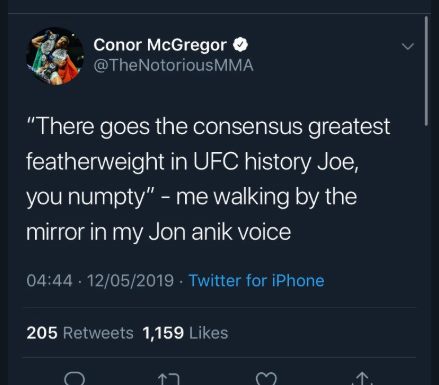Expand the tweet options chevron
This screenshot has height=385, width=439.
point(408,46)
